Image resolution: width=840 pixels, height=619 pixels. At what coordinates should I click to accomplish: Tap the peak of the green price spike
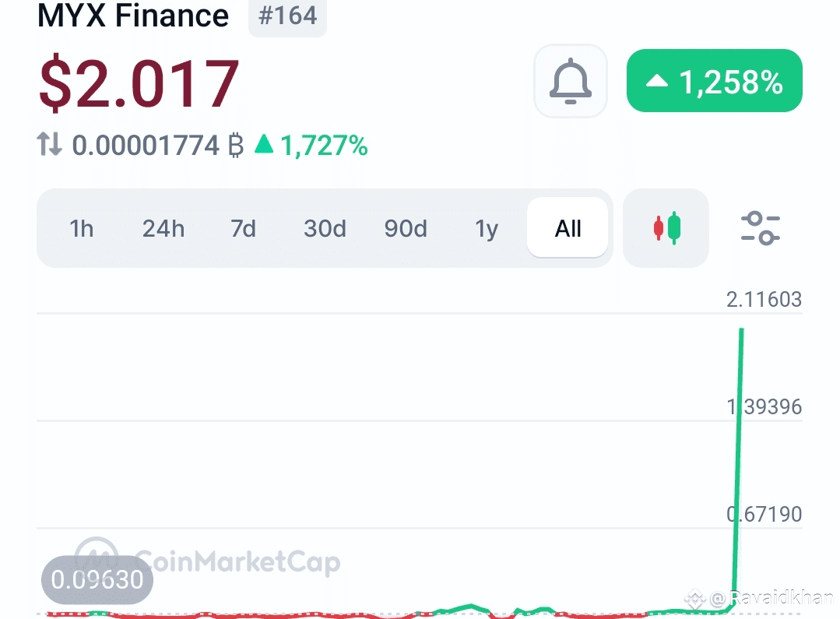(741, 330)
